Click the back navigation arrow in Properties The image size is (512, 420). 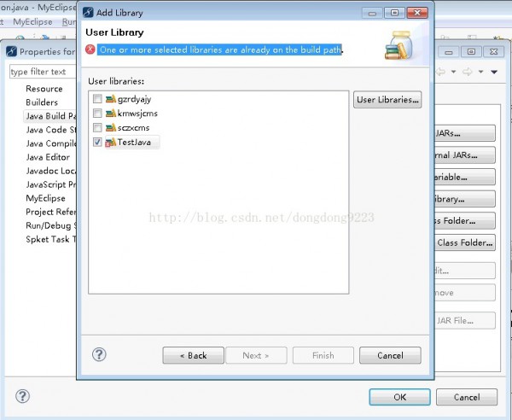pos(440,72)
